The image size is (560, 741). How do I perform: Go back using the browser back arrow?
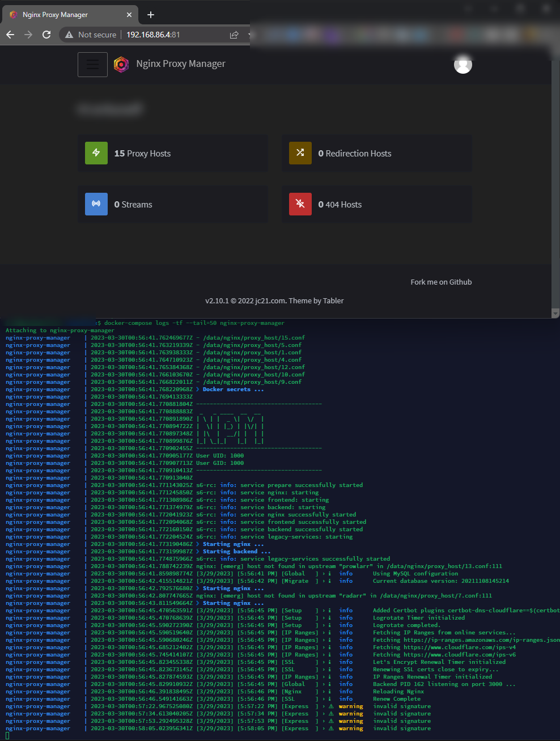click(x=10, y=35)
